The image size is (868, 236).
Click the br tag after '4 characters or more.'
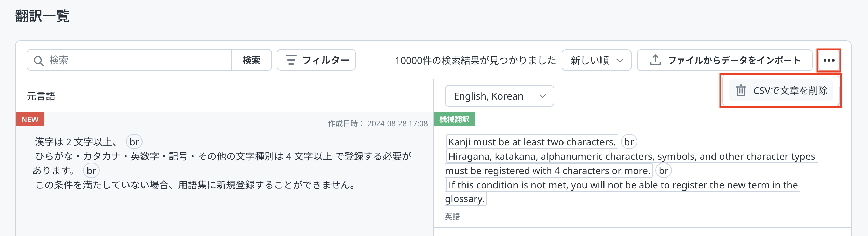[x=663, y=171]
